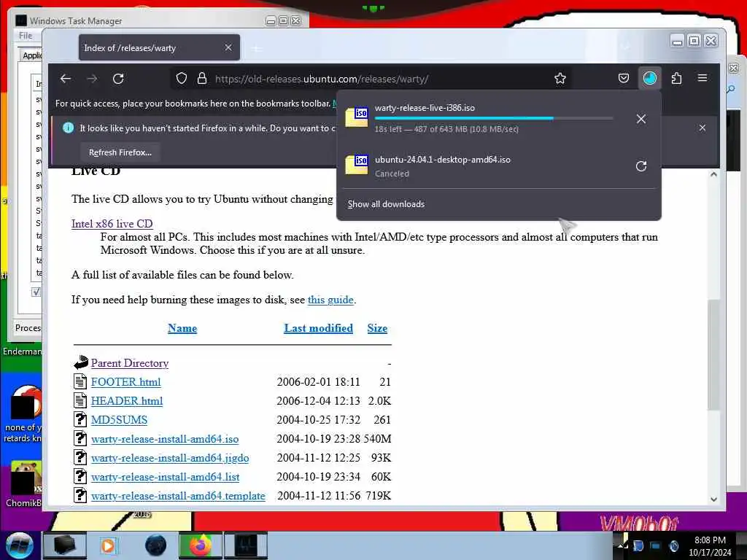Click the padlock site security icon
Image resolution: width=747 pixels, height=560 pixels.
[202, 79]
